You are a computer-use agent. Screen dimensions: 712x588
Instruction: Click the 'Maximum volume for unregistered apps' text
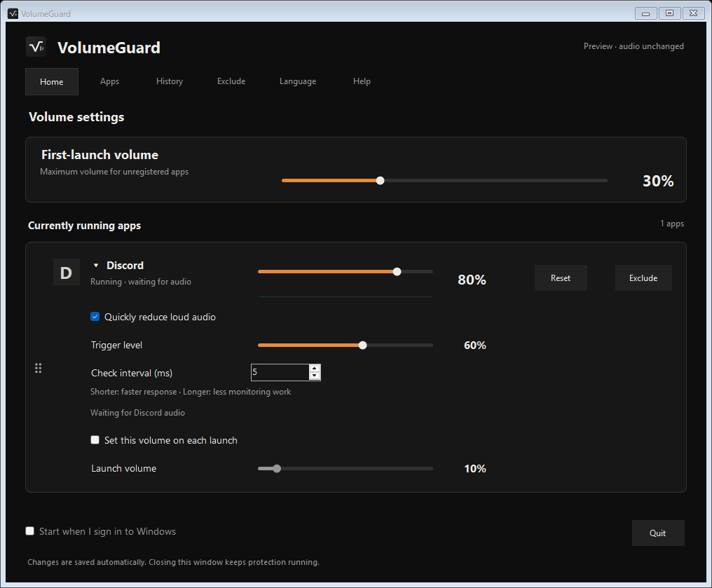point(114,172)
